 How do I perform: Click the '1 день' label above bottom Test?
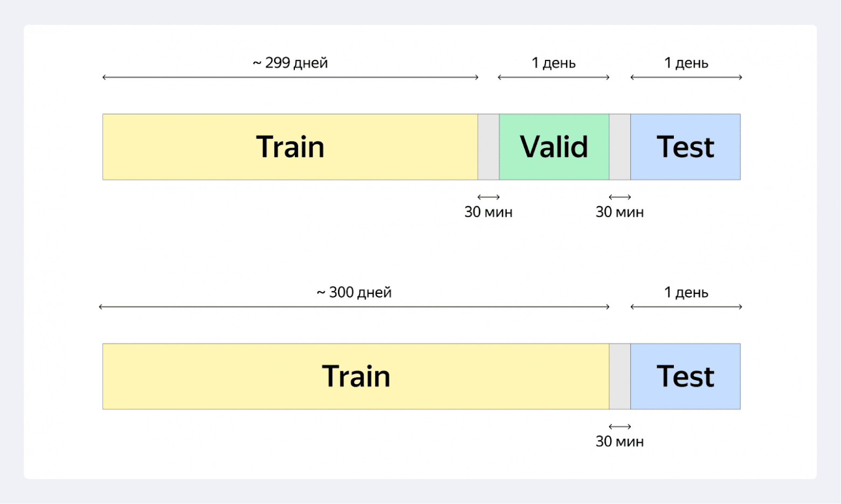686,293
